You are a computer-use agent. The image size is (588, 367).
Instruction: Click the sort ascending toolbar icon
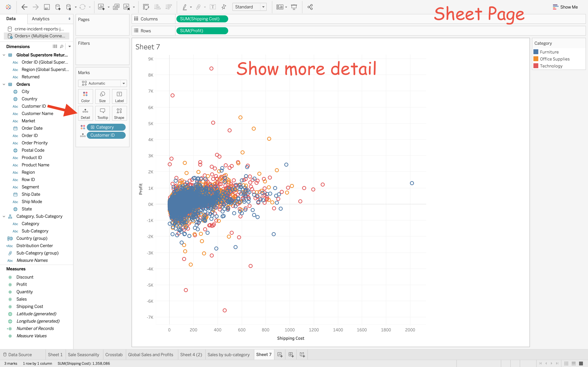pyautogui.click(x=157, y=7)
